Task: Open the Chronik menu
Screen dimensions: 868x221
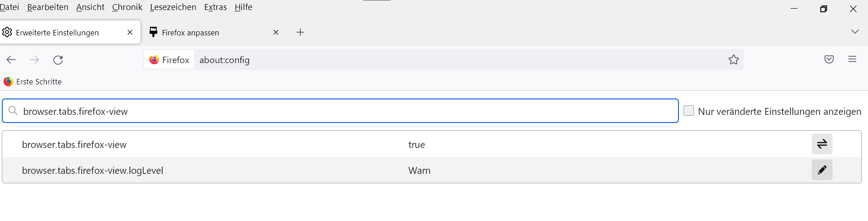Action: tap(127, 7)
